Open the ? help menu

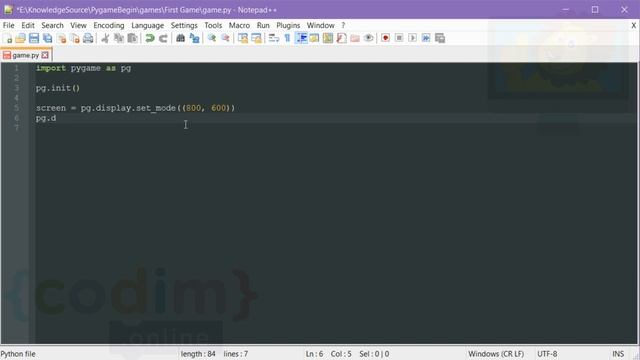point(343,25)
